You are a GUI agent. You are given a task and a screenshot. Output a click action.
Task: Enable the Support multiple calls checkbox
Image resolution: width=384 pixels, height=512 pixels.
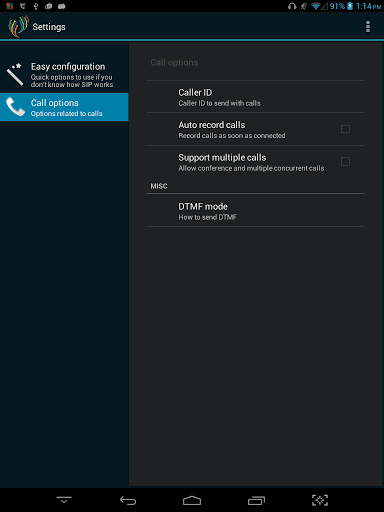345,162
